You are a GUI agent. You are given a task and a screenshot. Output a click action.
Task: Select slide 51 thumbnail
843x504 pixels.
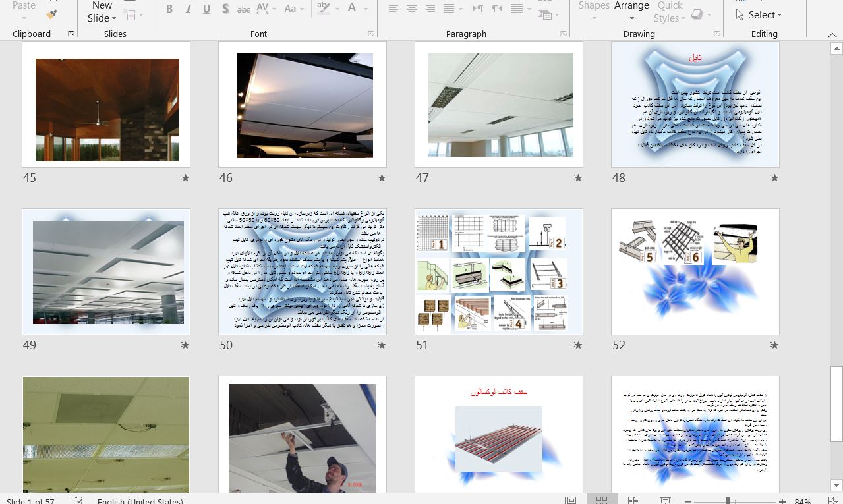(499, 271)
